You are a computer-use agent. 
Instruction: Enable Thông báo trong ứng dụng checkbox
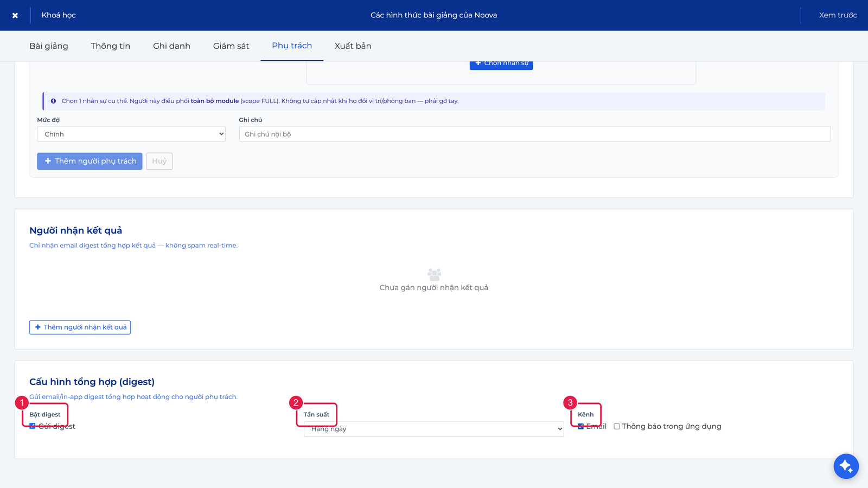(x=617, y=426)
